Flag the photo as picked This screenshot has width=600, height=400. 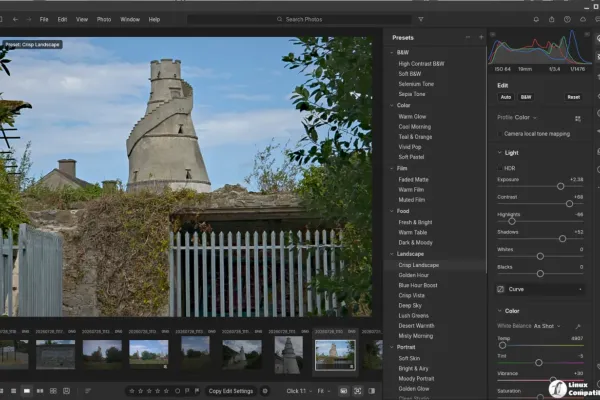(187, 391)
